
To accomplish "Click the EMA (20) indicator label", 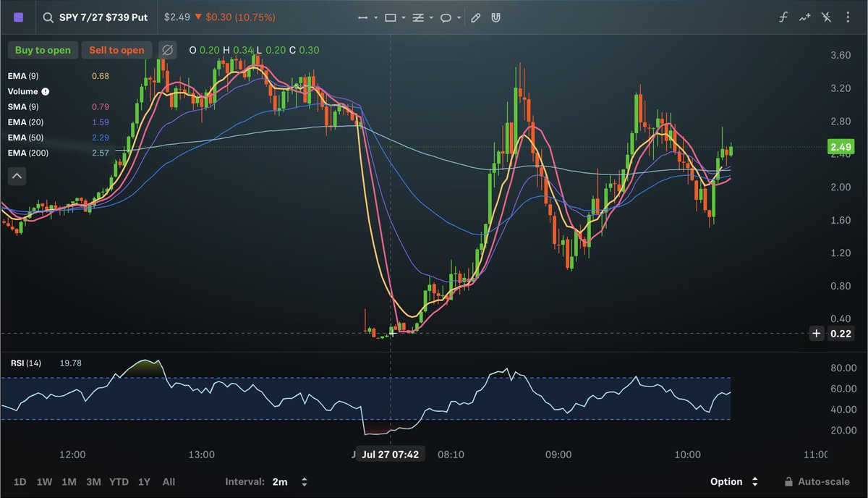I will pyautogui.click(x=25, y=122).
